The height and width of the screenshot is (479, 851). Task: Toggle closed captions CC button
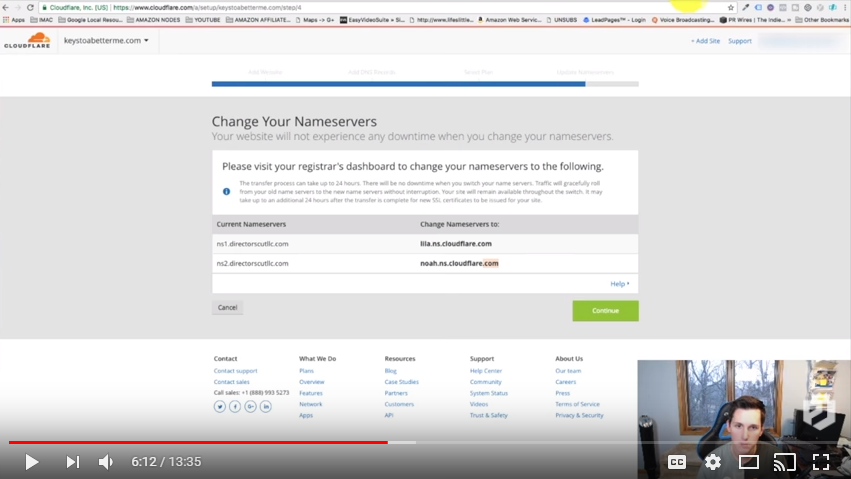pos(676,462)
